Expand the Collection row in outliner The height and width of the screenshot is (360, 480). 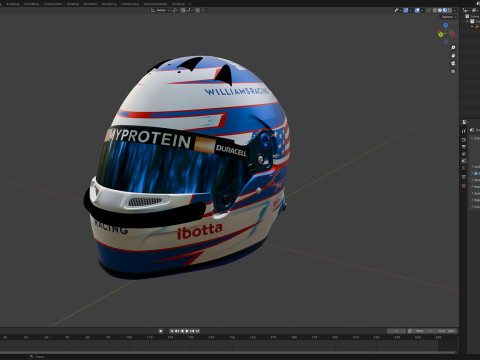click(x=467, y=21)
